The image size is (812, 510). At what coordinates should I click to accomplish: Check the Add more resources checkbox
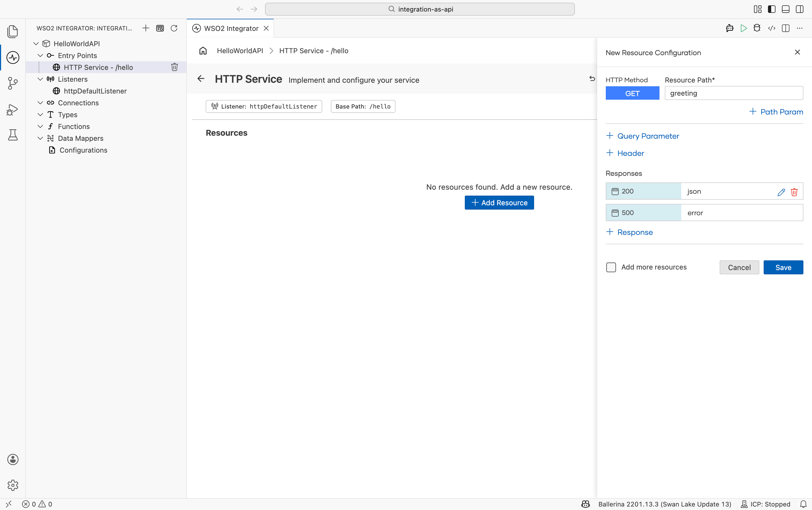coord(611,267)
